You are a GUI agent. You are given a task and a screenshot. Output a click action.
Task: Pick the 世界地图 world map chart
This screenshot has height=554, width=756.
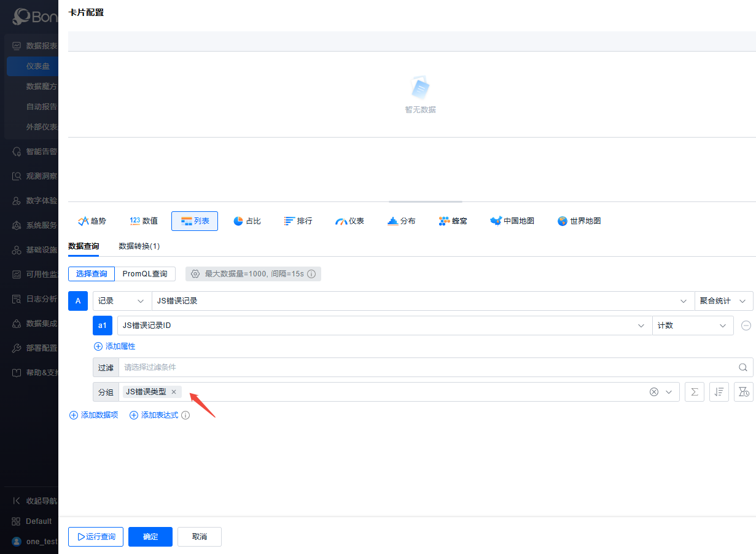click(579, 221)
